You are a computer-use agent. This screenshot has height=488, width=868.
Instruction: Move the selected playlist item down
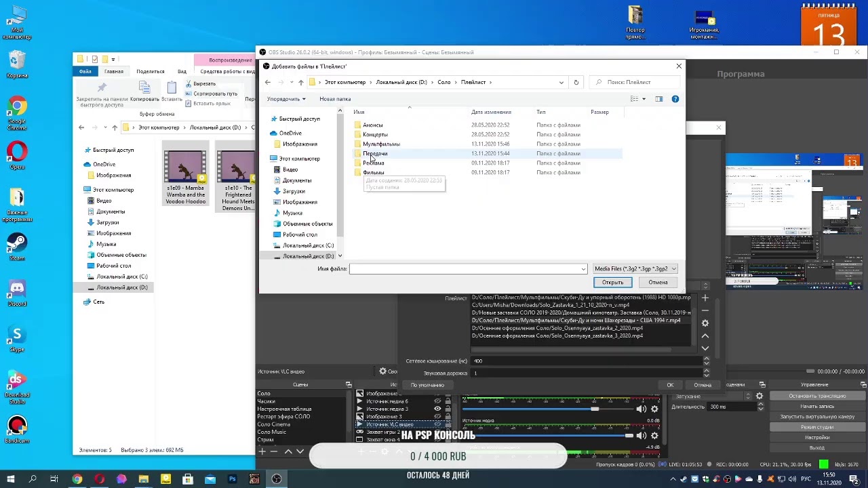pos(705,348)
